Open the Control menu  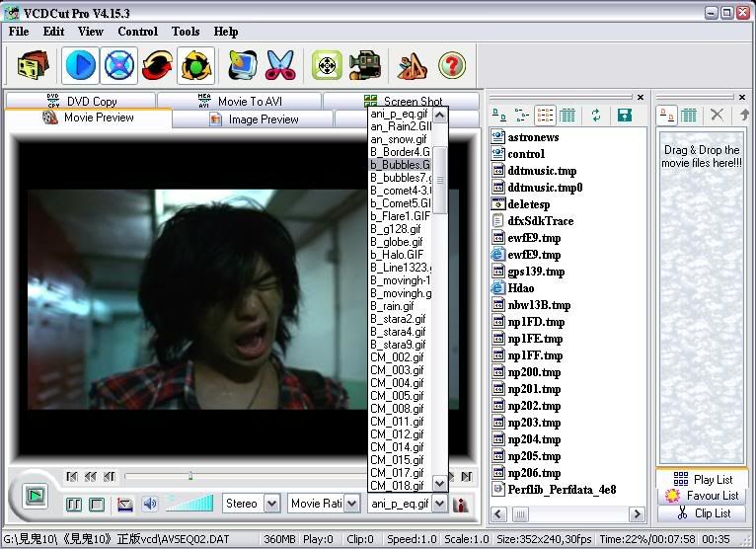coord(138,32)
